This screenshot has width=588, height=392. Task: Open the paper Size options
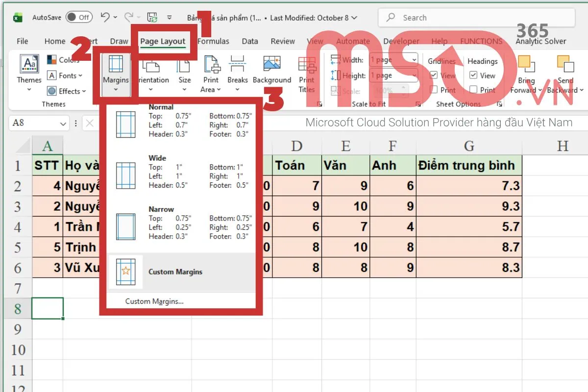[x=184, y=73]
